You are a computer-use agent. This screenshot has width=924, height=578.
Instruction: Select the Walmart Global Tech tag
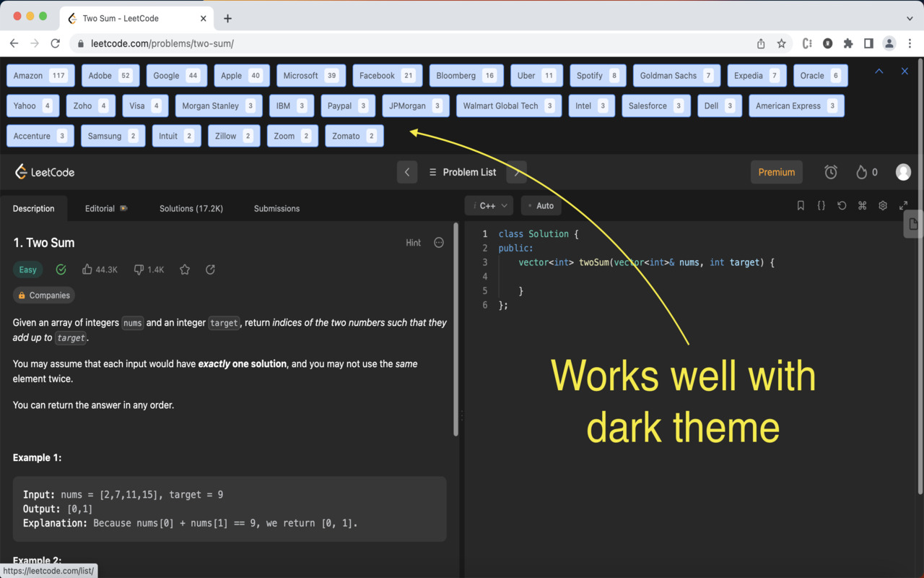click(x=509, y=105)
